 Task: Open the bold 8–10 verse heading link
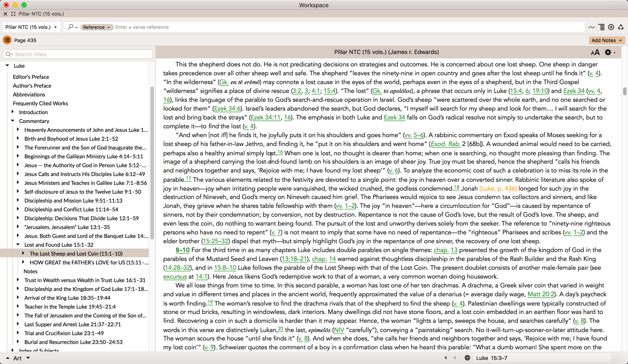click(x=183, y=250)
